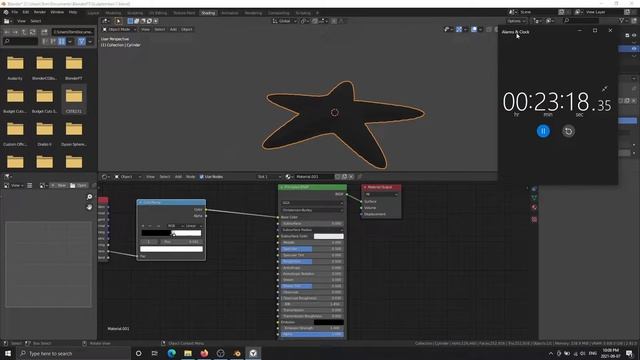Open the viewport Add menu

tap(173, 29)
